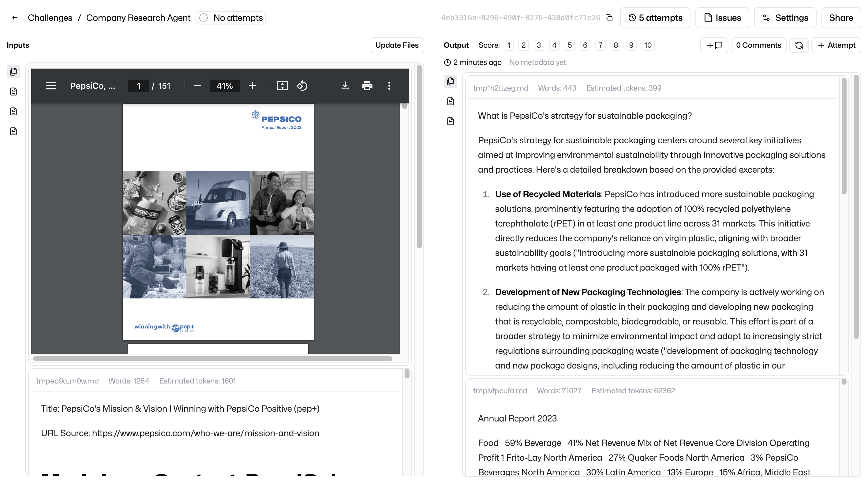Add a comment with the plus-comment button
Image resolution: width=868 pixels, height=483 pixels.
click(714, 45)
